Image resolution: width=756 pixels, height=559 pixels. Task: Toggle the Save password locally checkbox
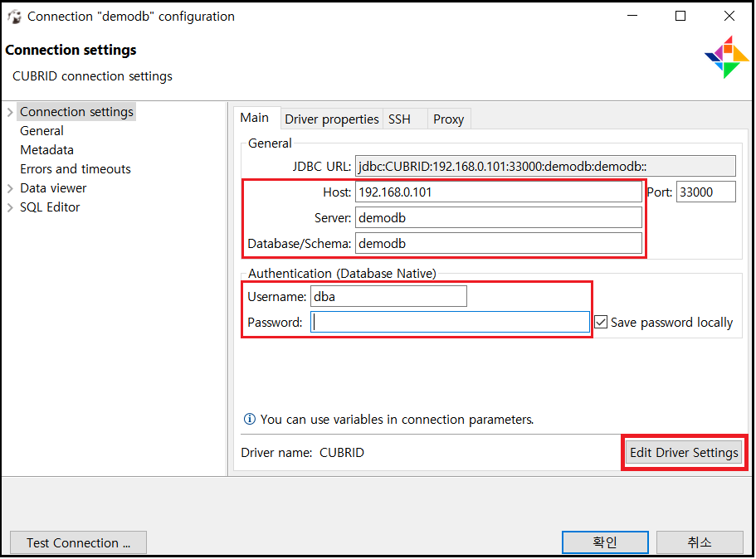tap(601, 323)
